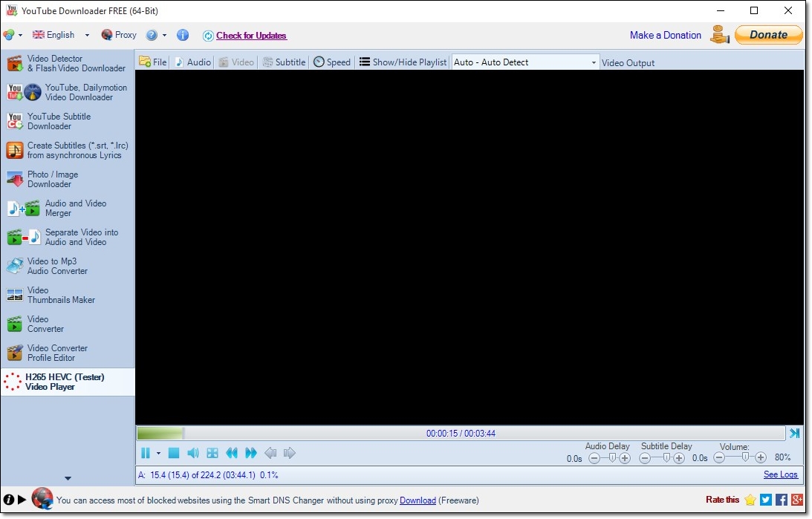
Task: Click the Smart DNS Changer globe icon
Action: (42, 499)
